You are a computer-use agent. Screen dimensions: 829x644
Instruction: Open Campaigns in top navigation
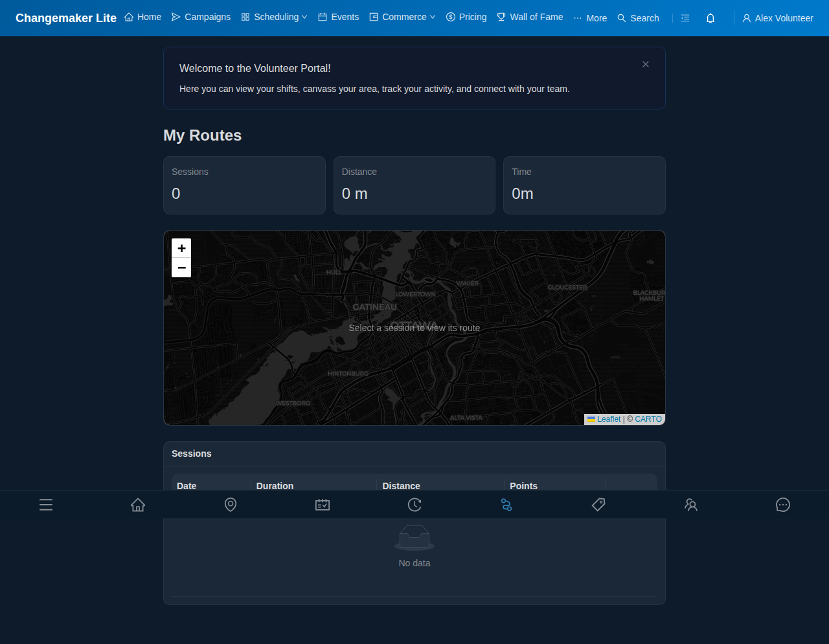201,17
